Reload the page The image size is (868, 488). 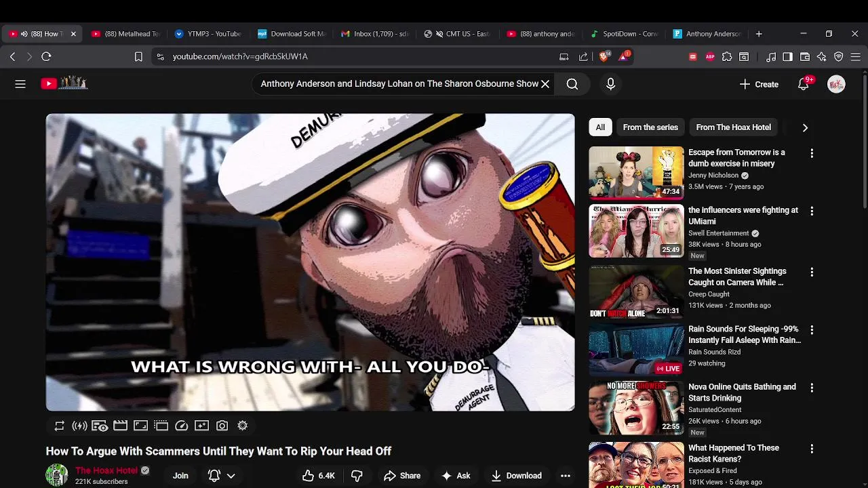(x=46, y=57)
